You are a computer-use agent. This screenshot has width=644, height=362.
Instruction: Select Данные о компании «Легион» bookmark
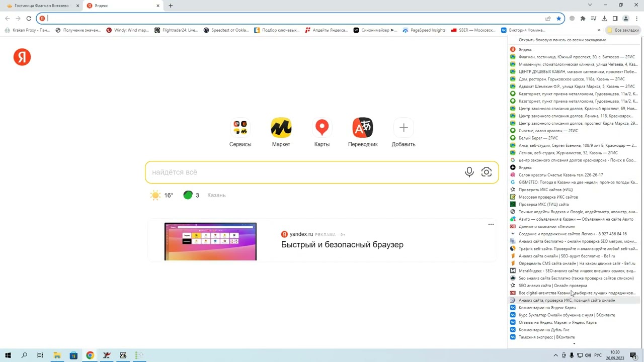574,226
